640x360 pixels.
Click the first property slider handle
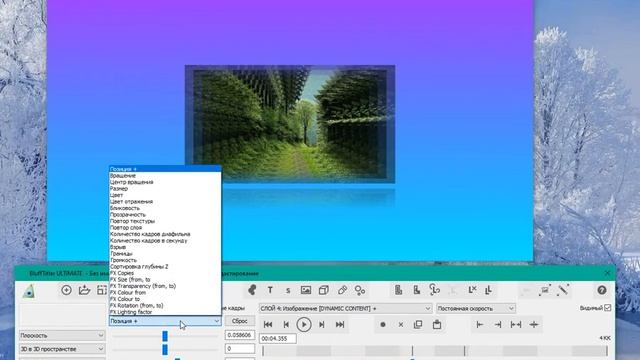[165, 336]
